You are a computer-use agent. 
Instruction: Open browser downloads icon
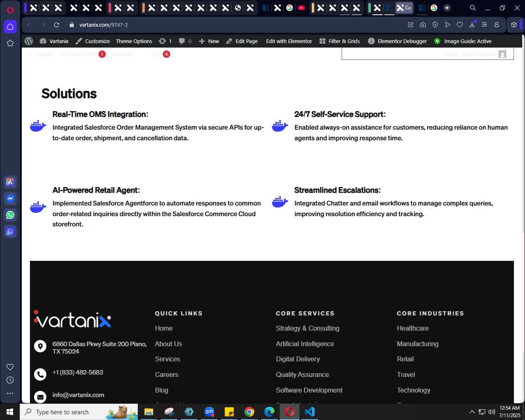tap(472, 25)
